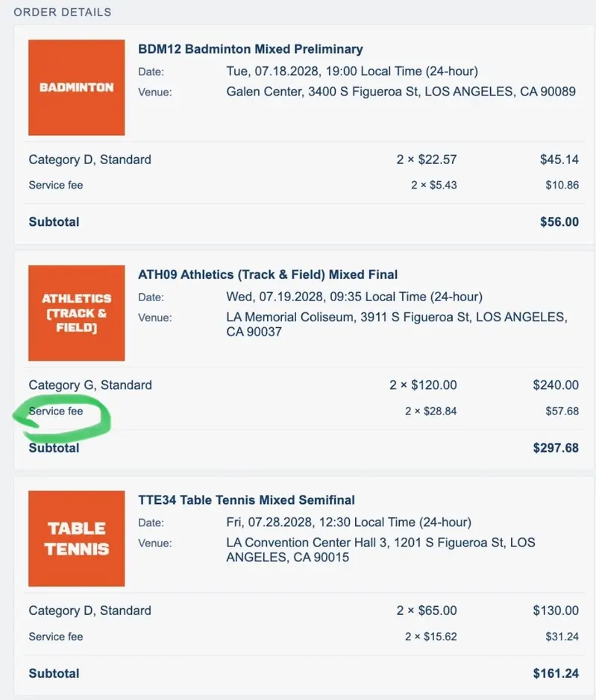Click the LA Memorial Coliseum venue address
Viewport: 596px width, 700px height.
pyautogui.click(x=396, y=324)
